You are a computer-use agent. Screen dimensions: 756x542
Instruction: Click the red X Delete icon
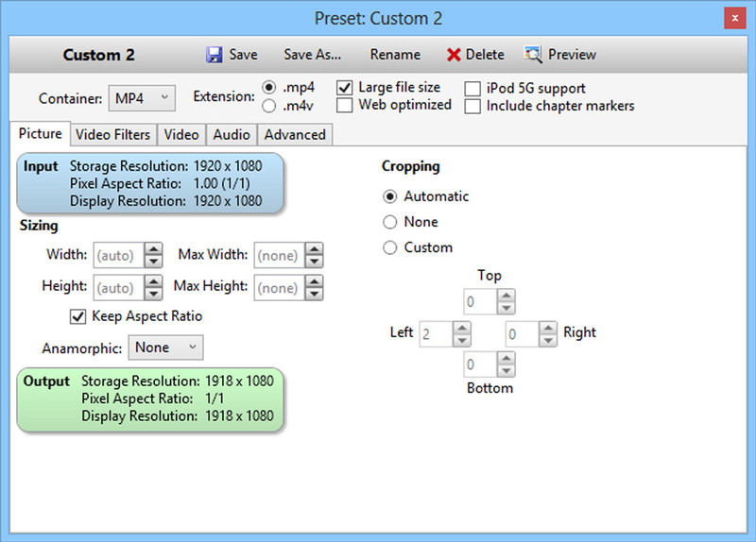pyautogui.click(x=454, y=55)
